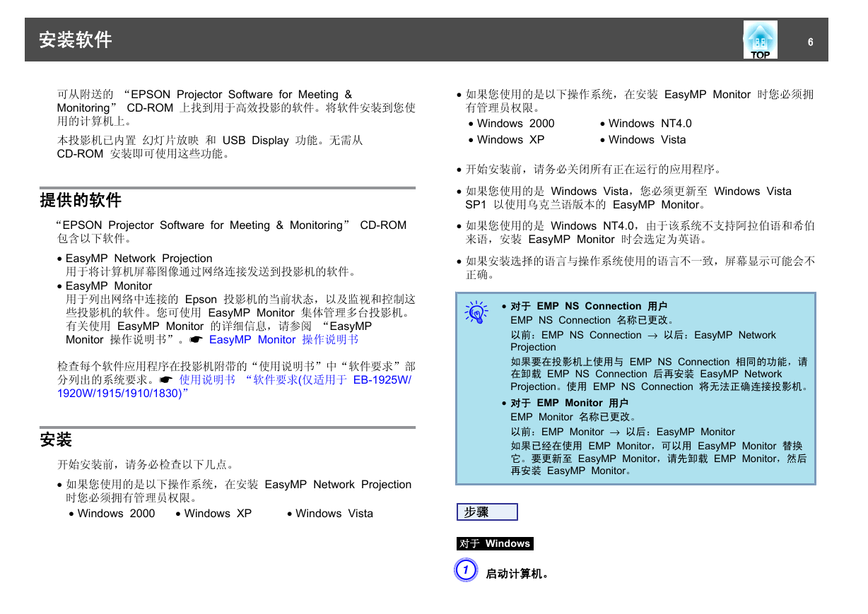This screenshot has width=868, height=614.
Task: Open the 使用说明书 软件要求 link
Action: pyautogui.click(x=234, y=386)
